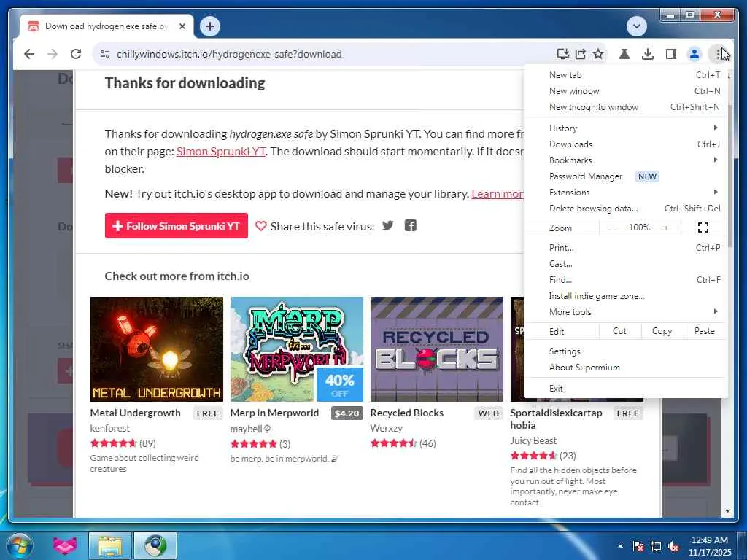747x560 pixels.
Task: Choose Find in the menu
Action: coord(625,280)
